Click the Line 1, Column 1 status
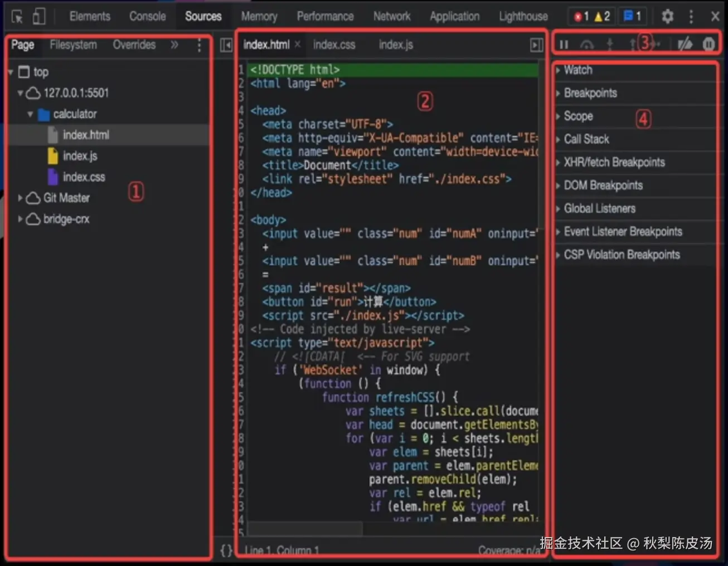This screenshot has width=728, height=566. [x=282, y=550]
